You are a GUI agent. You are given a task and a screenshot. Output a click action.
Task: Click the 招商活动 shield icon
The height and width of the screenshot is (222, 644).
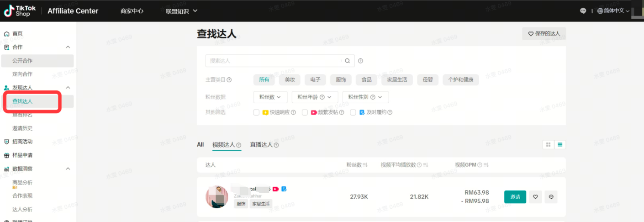coord(6,142)
